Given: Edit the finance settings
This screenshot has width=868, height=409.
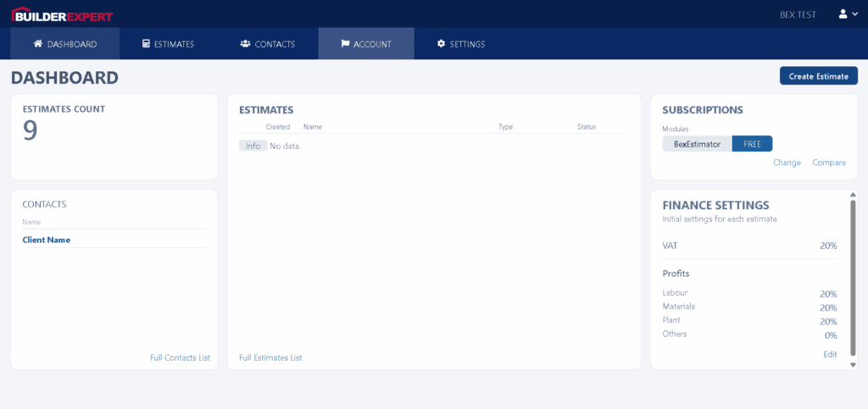Looking at the screenshot, I should [830, 354].
